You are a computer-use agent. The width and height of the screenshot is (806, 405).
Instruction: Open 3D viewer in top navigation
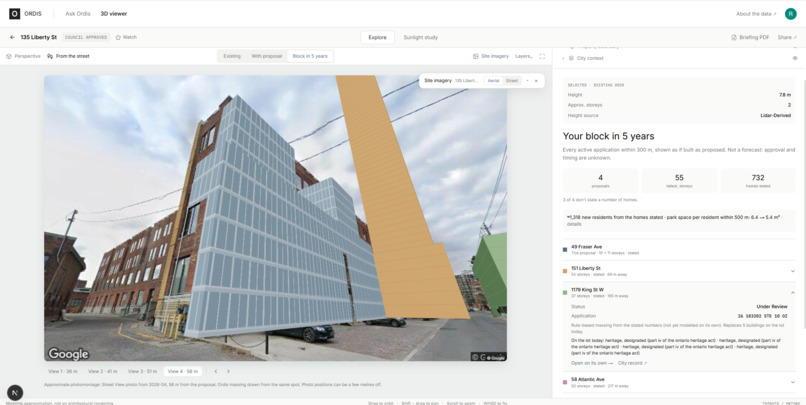pos(114,14)
